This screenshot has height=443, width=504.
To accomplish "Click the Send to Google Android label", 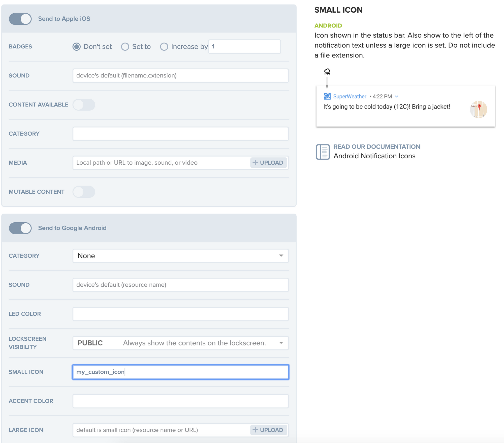I will (72, 228).
